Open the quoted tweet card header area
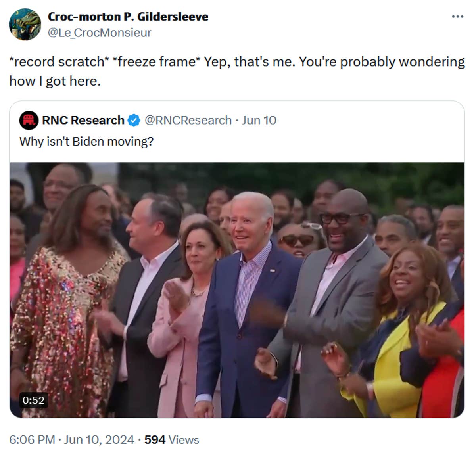This screenshot has width=476, height=454. tap(237, 131)
